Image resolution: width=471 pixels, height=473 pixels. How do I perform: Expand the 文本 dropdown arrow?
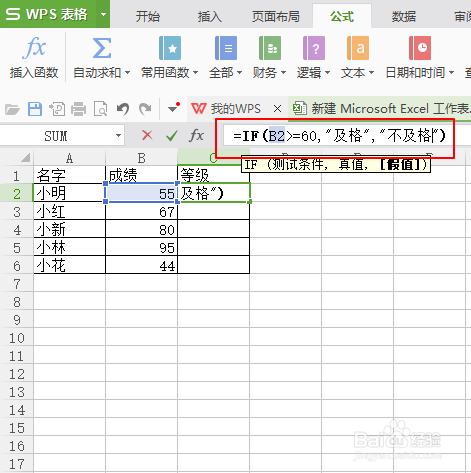click(x=371, y=72)
